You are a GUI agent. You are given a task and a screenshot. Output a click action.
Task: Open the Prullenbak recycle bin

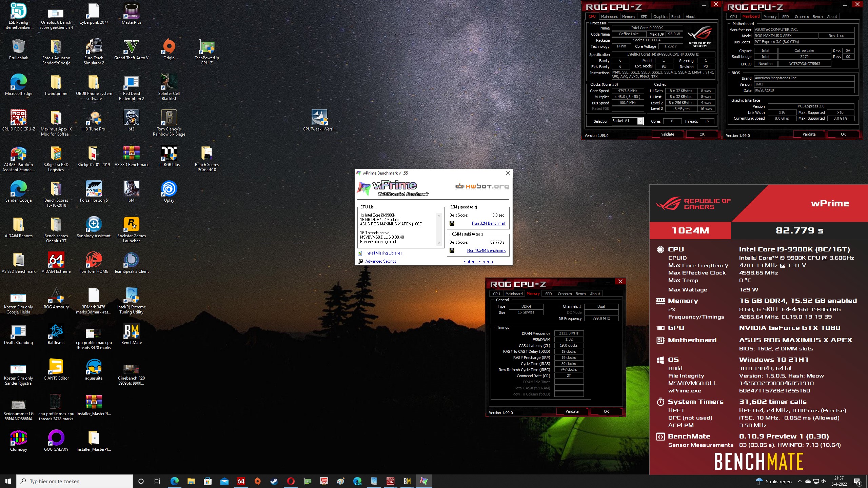click(x=19, y=49)
